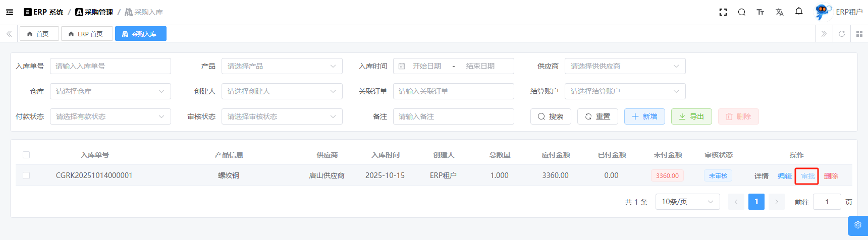The image size is (868, 240).
Task: Click the refresh icon in tab bar
Action: [x=841, y=34]
